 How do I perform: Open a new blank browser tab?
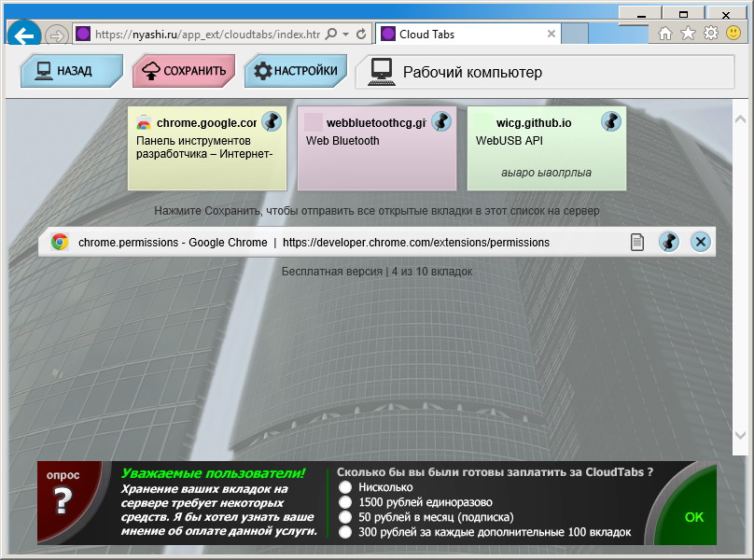coord(575,35)
